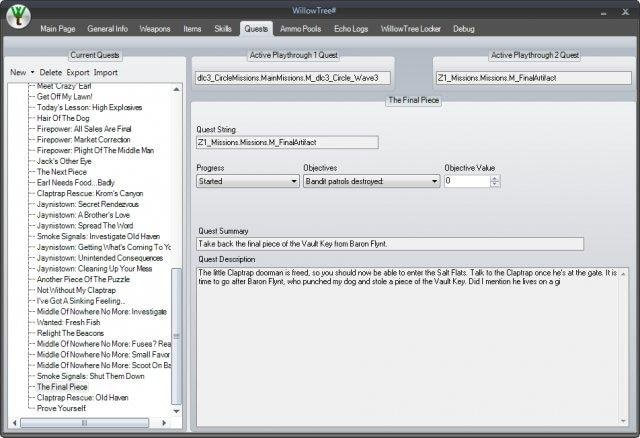Screen dimensions: 640x438
Task: Select Jaynistown: Secret Rendezvous
Action: pos(88,204)
